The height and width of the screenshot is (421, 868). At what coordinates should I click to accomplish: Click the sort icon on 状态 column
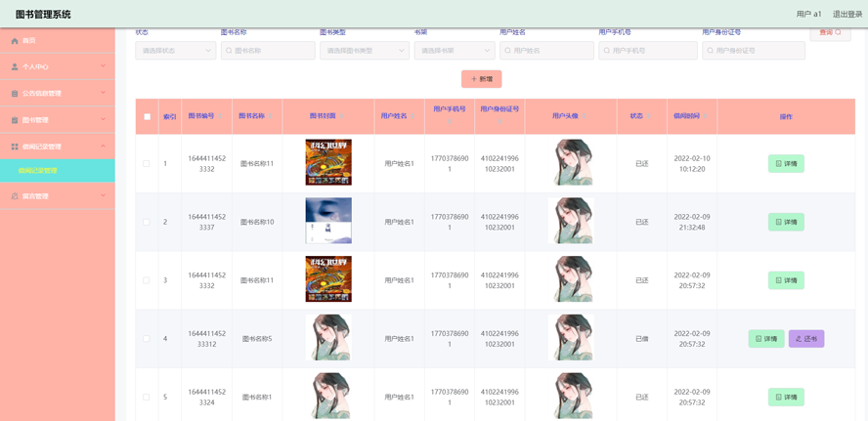(647, 116)
